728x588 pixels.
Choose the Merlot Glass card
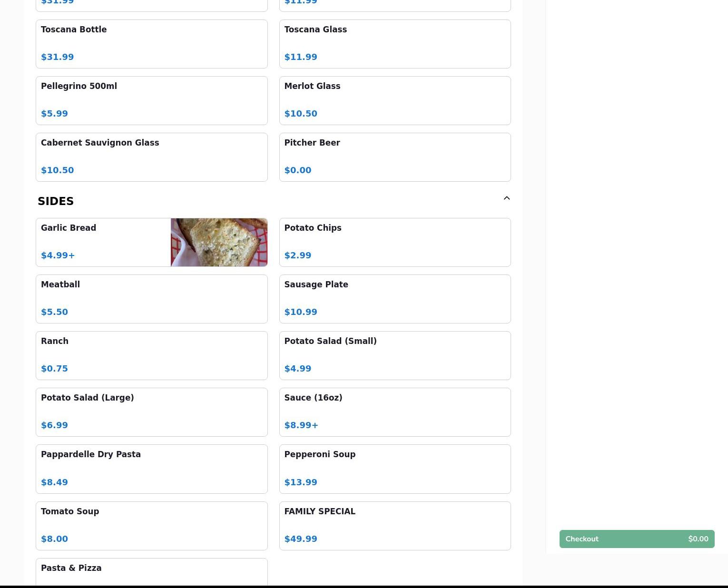394,100
